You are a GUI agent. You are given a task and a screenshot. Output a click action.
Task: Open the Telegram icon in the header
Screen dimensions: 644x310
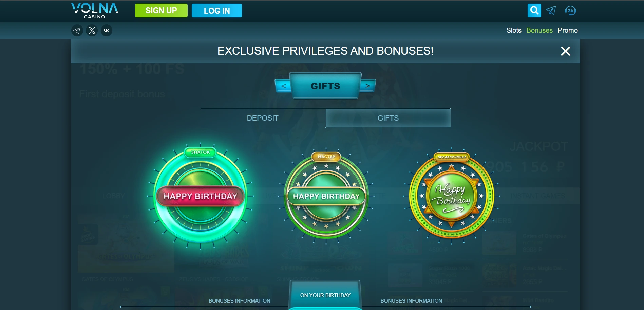(551, 11)
